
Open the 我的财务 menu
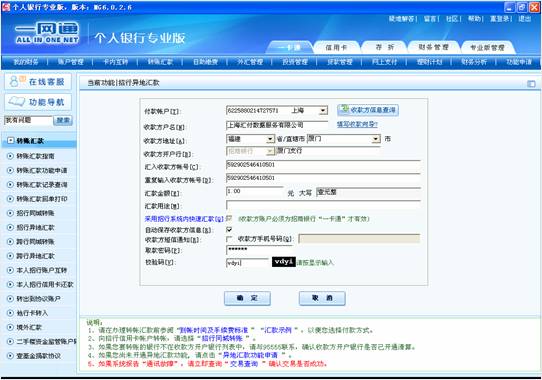point(26,62)
